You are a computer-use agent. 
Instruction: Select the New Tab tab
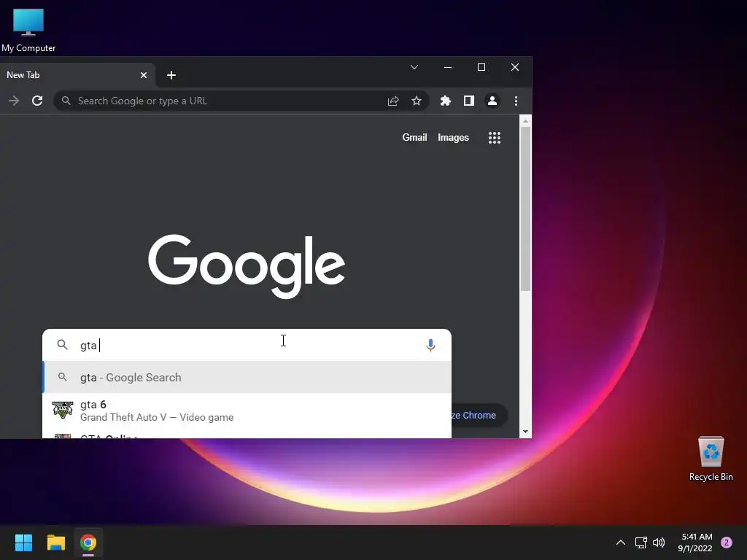point(76,75)
